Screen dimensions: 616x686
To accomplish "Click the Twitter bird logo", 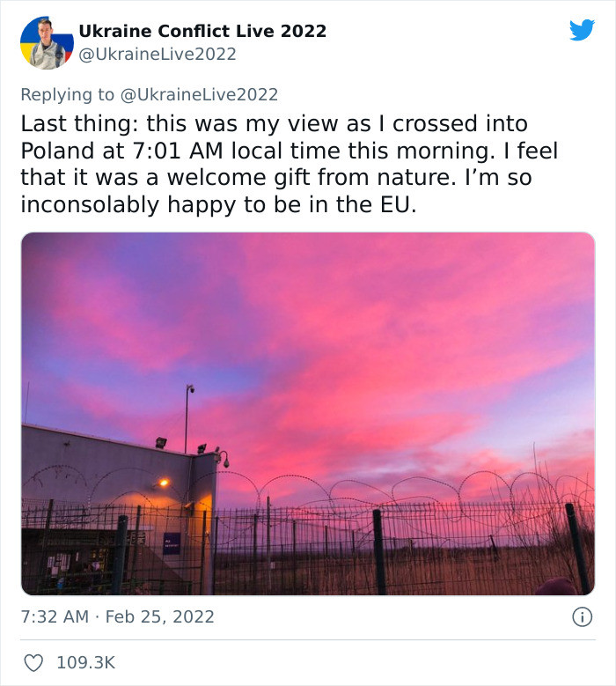I will pos(582,30).
